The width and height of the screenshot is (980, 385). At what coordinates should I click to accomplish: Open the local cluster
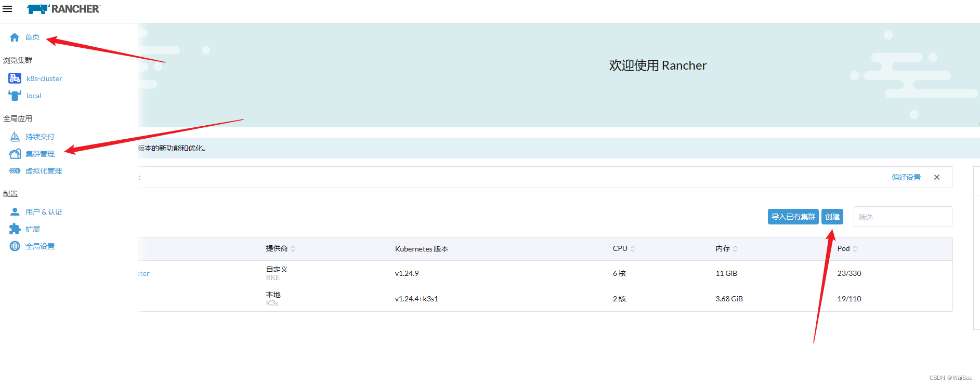click(34, 96)
